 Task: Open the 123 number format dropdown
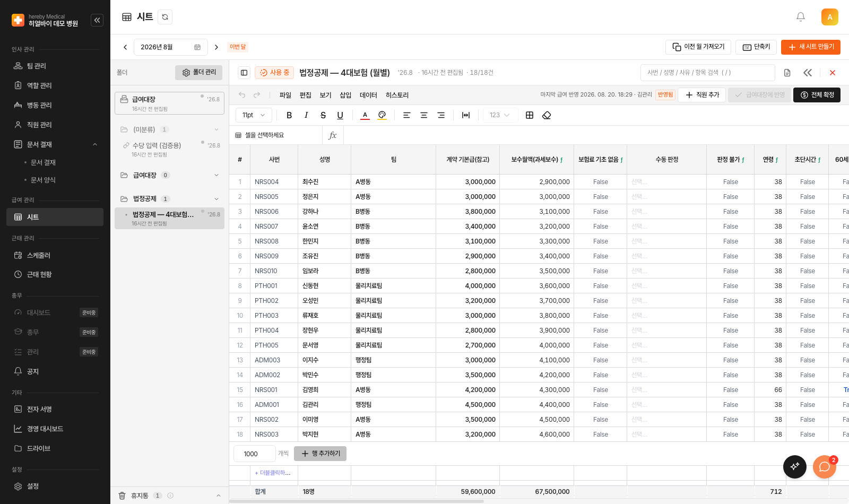(x=500, y=115)
